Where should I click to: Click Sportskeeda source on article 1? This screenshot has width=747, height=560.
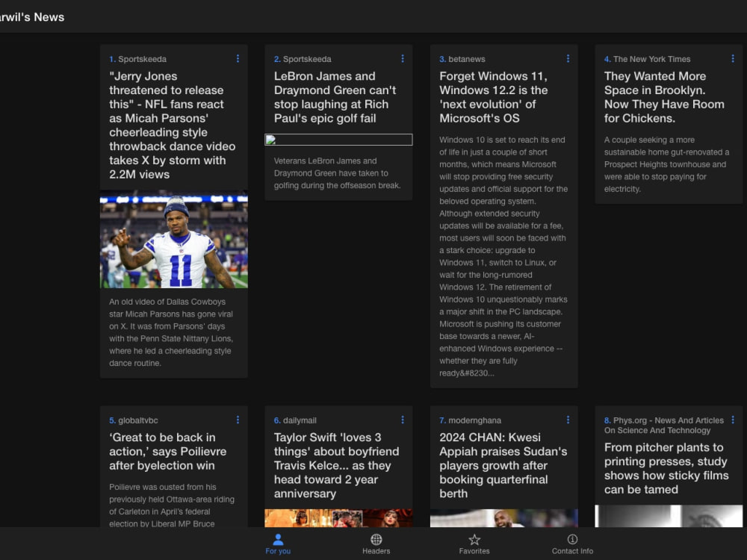(143, 59)
